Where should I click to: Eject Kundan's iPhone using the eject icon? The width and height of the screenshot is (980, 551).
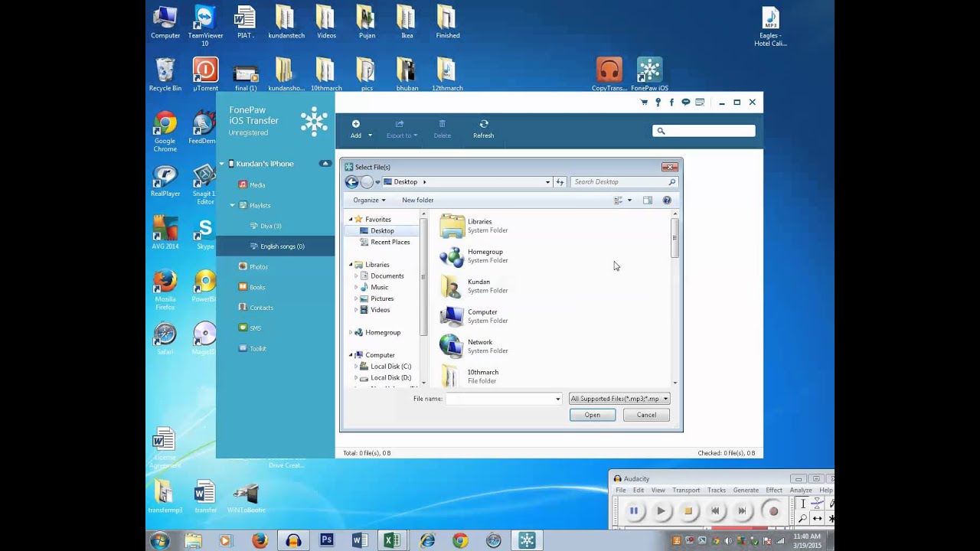(x=325, y=164)
